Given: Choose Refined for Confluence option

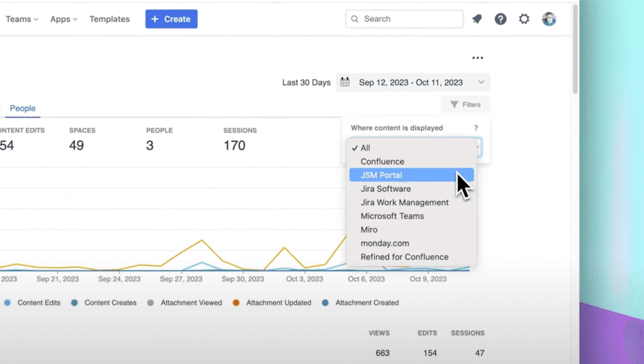Looking at the screenshot, I should click(x=412, y=257).
